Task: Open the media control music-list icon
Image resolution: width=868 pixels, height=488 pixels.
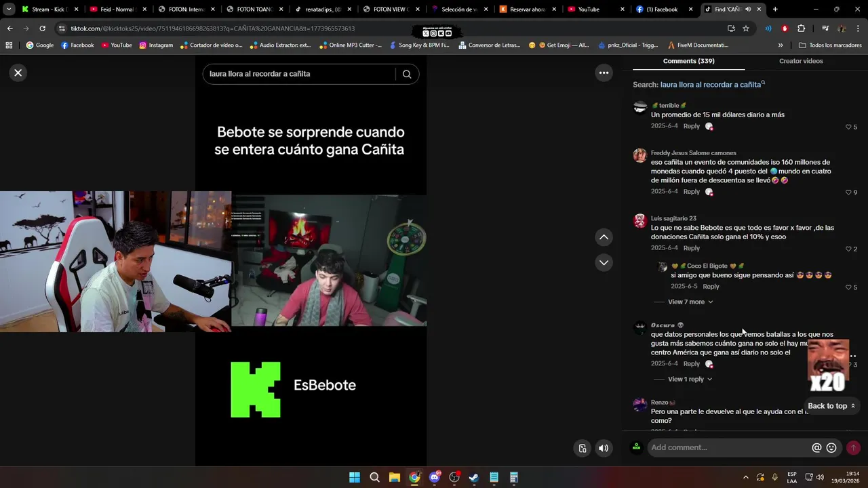Action: click(x=825, y=28)
